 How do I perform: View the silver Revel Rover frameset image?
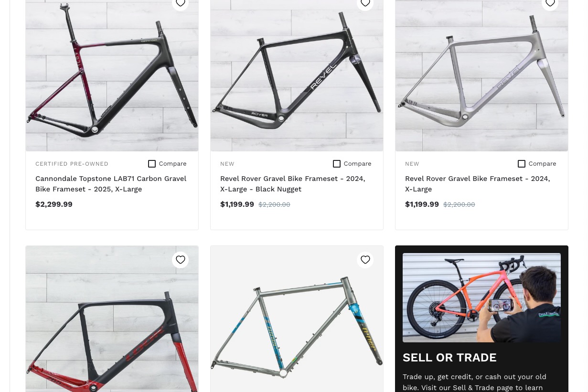click(x=481, y=75)
